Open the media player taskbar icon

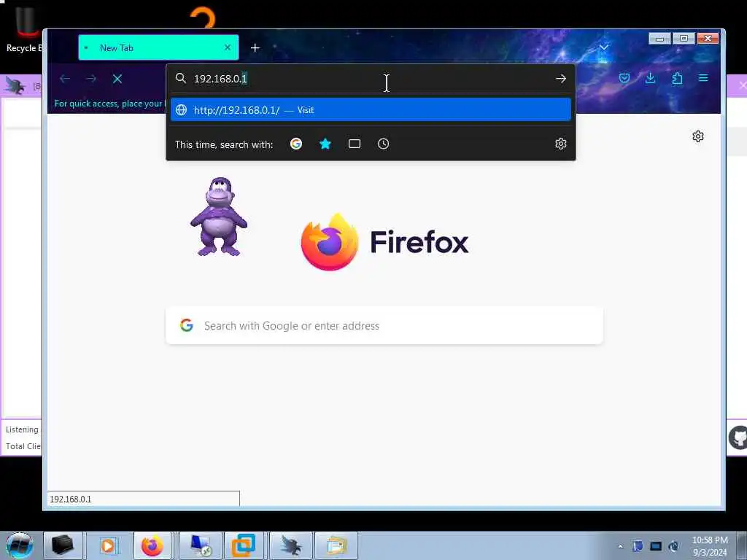[108, 545]
